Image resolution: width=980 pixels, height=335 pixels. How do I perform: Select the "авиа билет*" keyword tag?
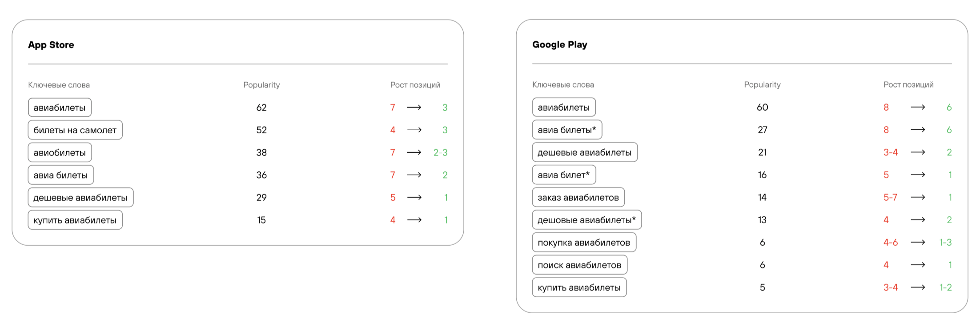click(563, 175)
